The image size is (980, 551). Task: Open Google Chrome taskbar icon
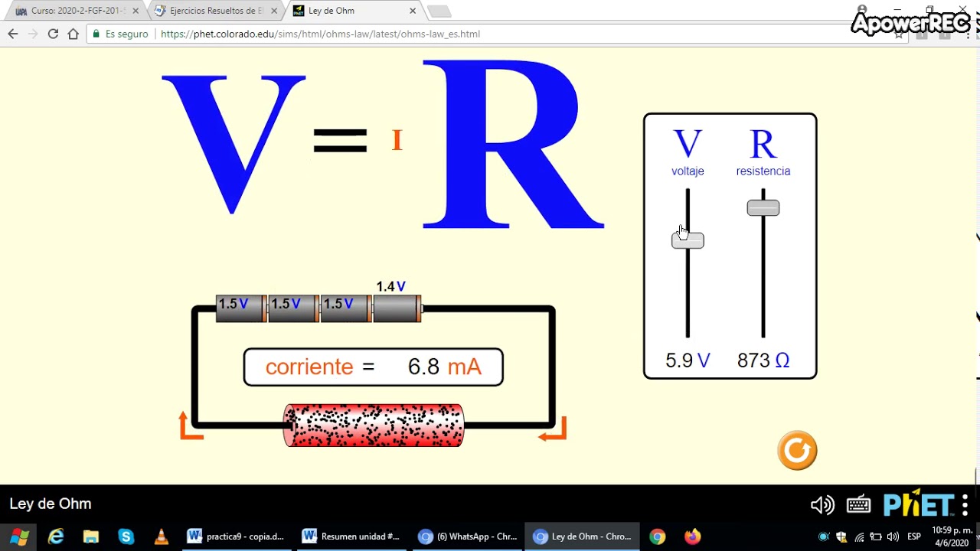[x=657, y=536]
